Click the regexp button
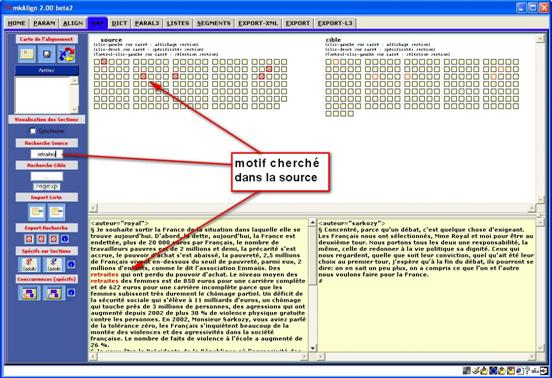The image size is (552, 378). pyautogui.click(x=46, y=187)
